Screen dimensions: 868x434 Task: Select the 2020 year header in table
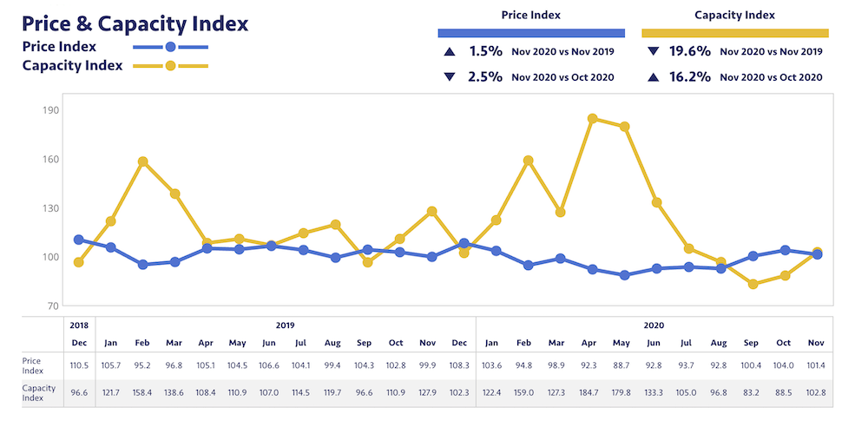tap(654, 325)
